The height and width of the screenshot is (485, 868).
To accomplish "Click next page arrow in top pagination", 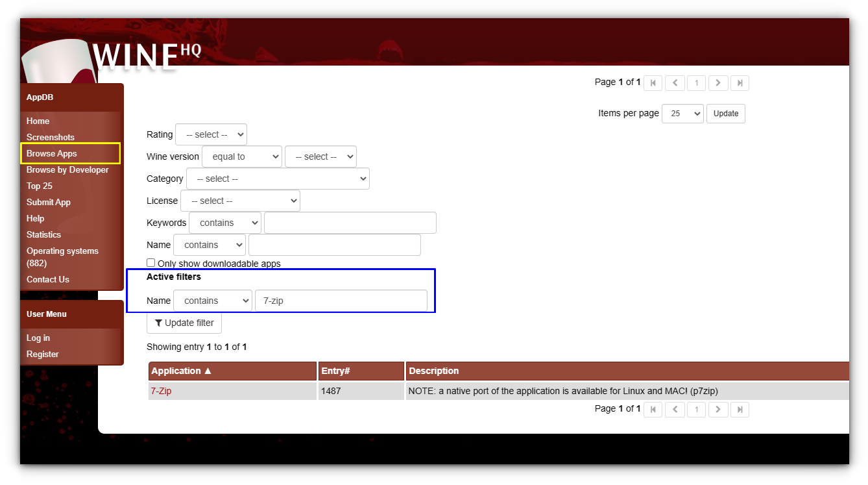I will pos(718,82).
